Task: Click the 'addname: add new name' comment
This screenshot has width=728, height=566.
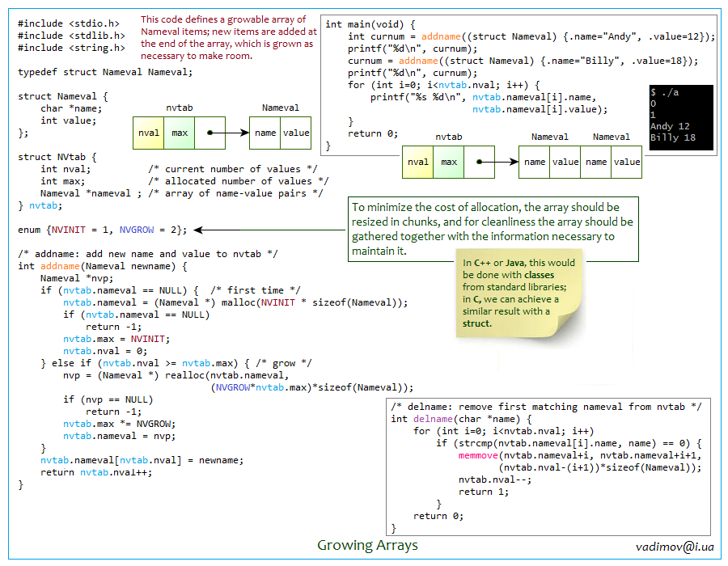Action: point(148,254)
